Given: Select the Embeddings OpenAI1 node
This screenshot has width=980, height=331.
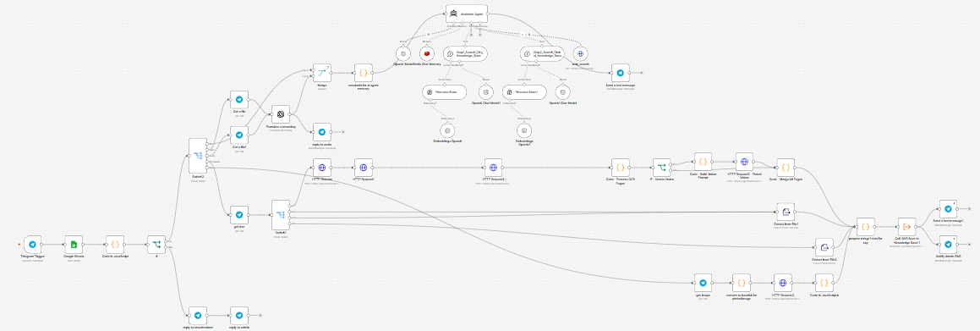Looking at the screenshot, I should click(523, 130).
